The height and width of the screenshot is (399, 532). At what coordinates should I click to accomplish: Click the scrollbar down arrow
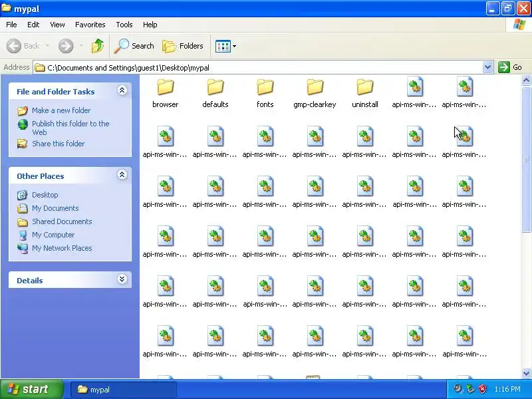pos(526,373)
